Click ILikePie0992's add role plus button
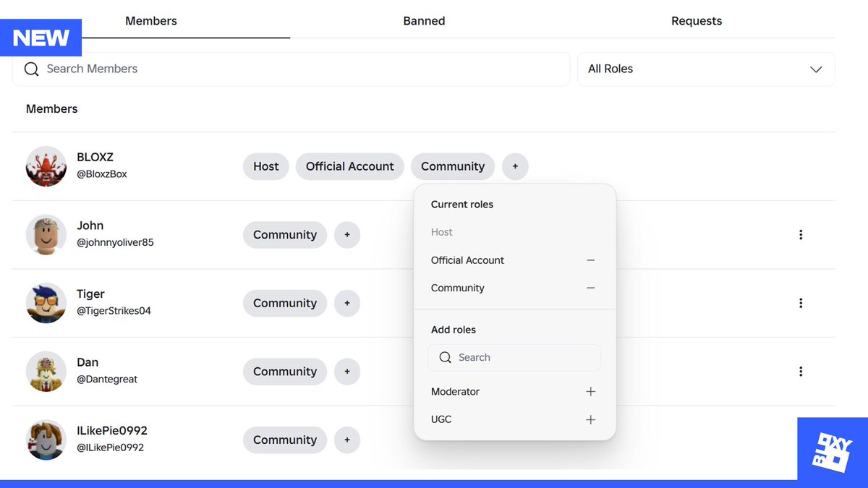 [x=347, y=440]
